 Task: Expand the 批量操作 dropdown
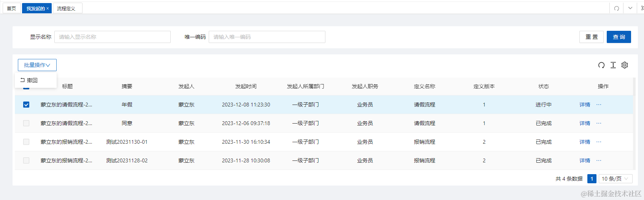click(37, 65)
